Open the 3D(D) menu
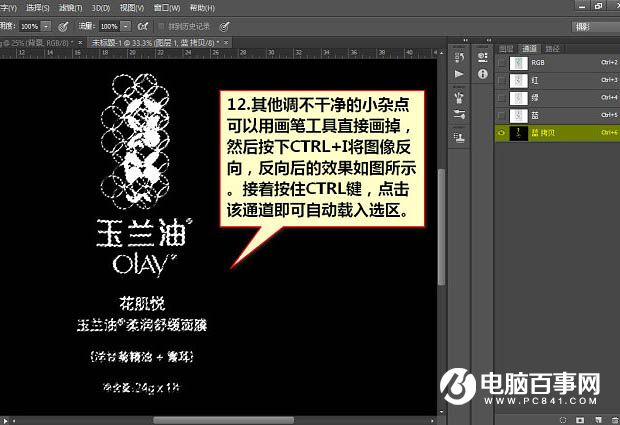The image size is (620, 425). tap(101, 8)
